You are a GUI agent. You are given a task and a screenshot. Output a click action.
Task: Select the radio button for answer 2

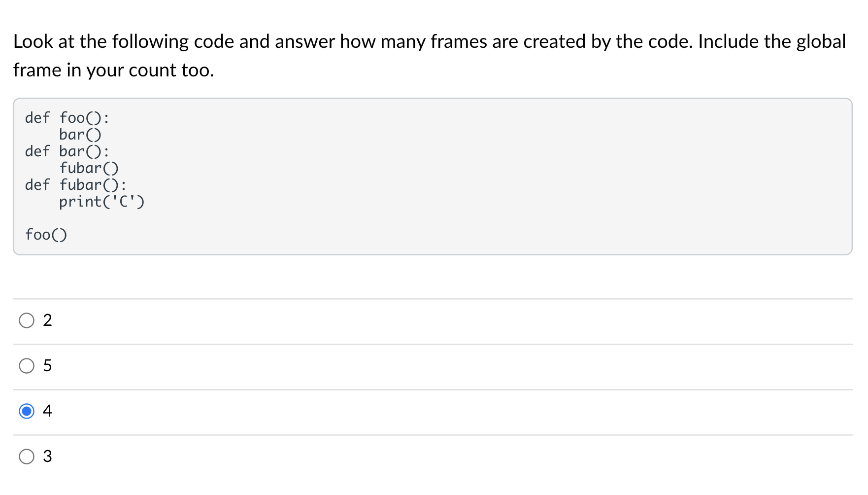click(27, 320)
